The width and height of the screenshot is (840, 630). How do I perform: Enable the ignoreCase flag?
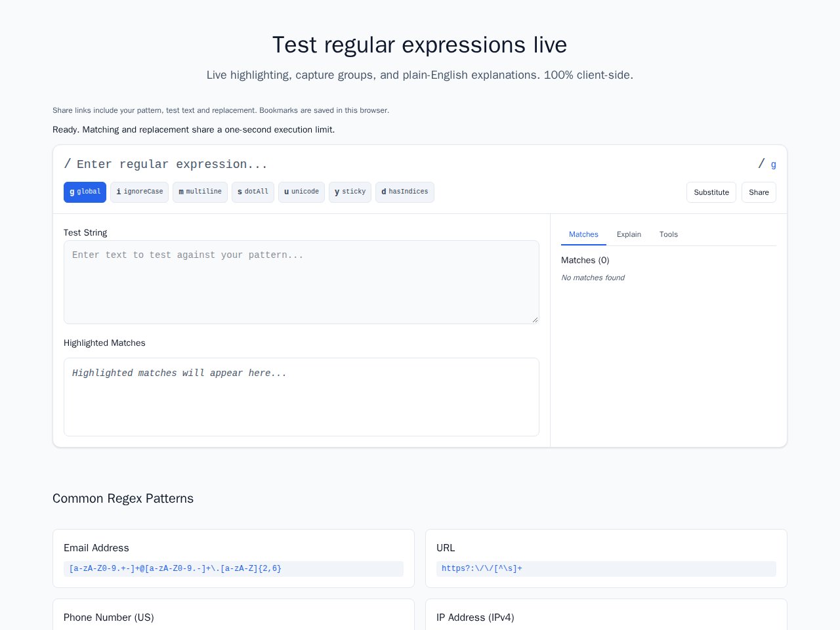coord(140,192)
